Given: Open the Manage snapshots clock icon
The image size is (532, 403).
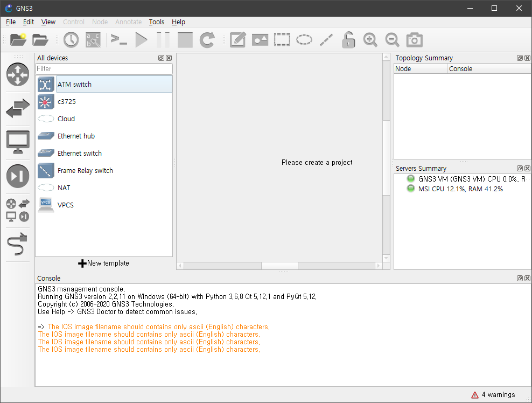Looking at the screenshot, I should coord(71,40).
